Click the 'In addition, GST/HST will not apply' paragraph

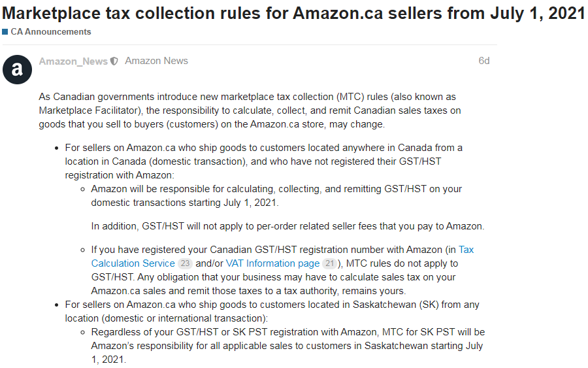coord(287,226)
